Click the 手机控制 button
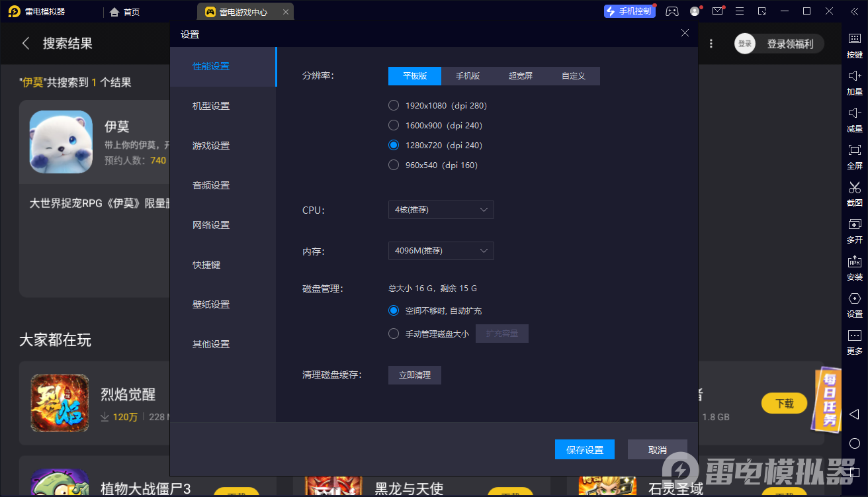The height and width of the screenshot is (497, 868). click(x=629, y=11)
